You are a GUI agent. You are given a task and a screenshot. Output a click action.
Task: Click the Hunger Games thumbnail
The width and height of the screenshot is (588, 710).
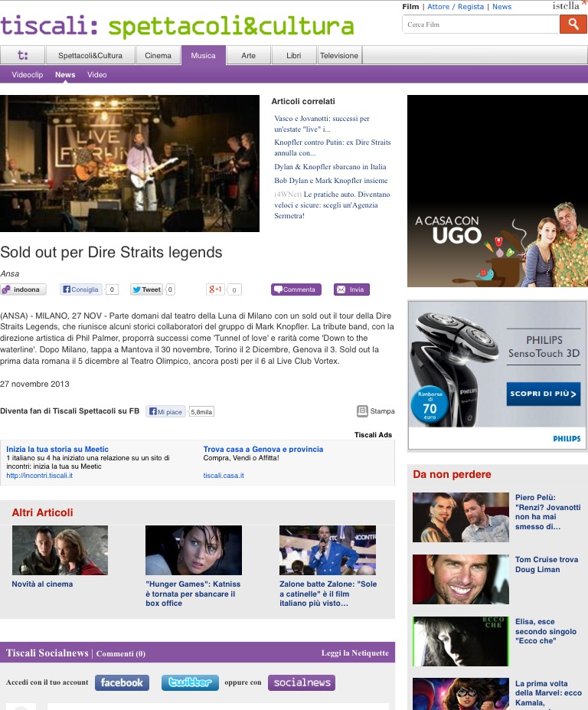coord(193,550)
